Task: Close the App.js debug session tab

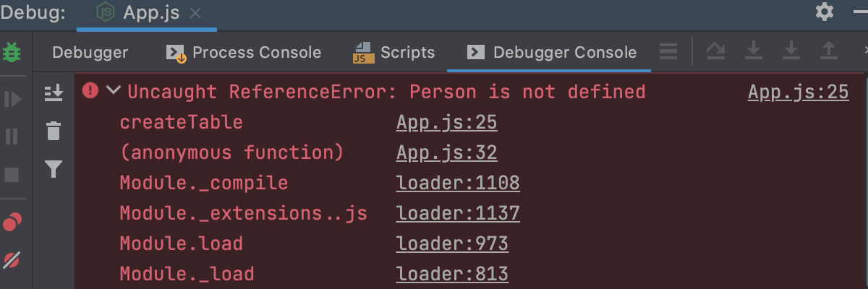Action: click(x=195, y=13)
